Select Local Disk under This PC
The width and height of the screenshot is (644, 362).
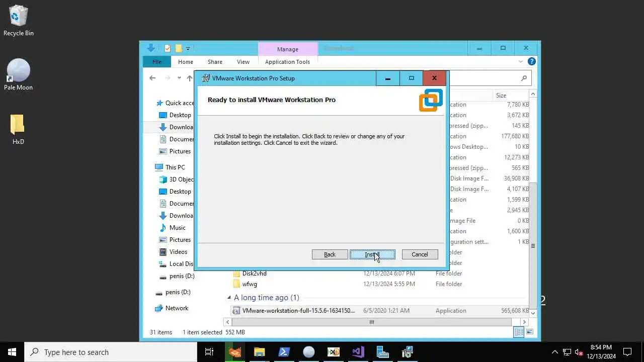click(x=177, y=264)
